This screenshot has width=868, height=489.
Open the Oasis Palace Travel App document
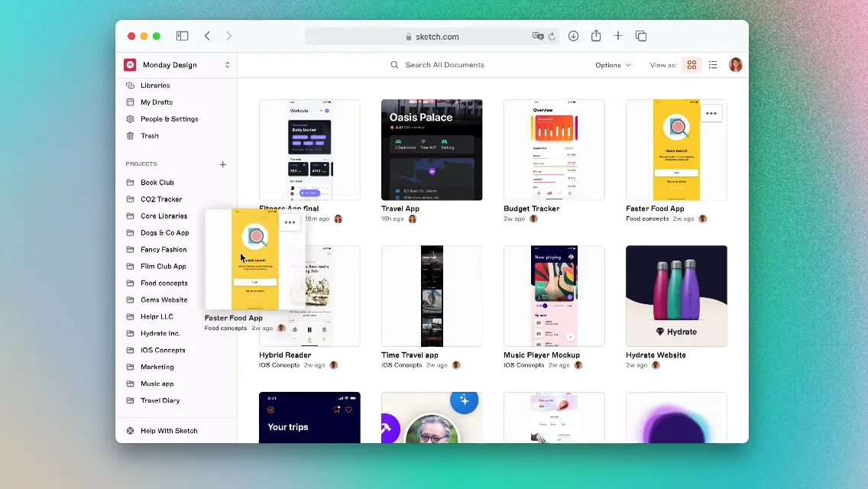pos(432,149)
